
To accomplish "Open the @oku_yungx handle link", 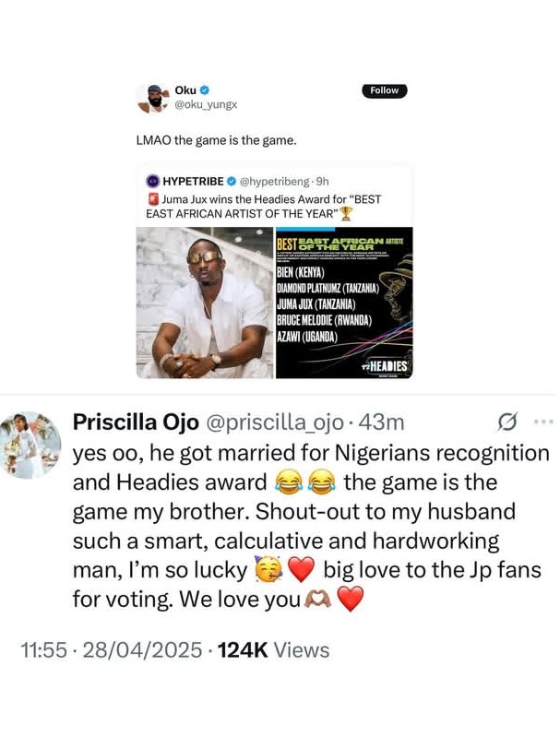I will 206,104.
